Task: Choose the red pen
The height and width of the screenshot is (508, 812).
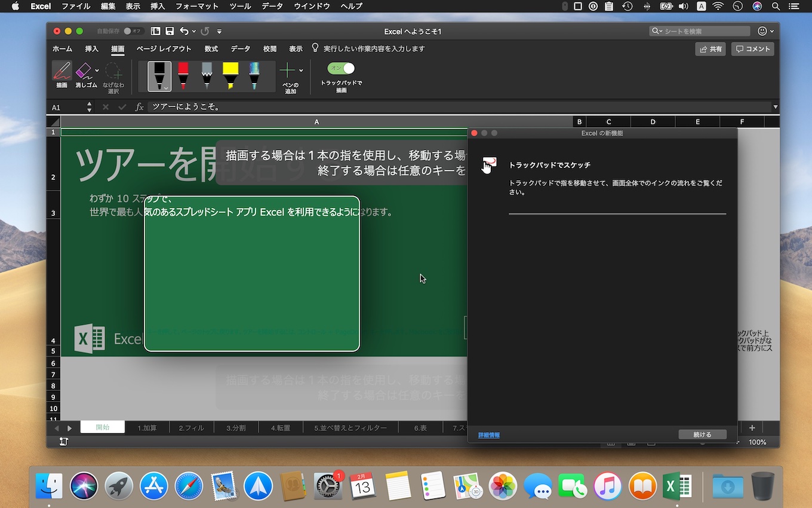Action: click(x=183, y=76)
